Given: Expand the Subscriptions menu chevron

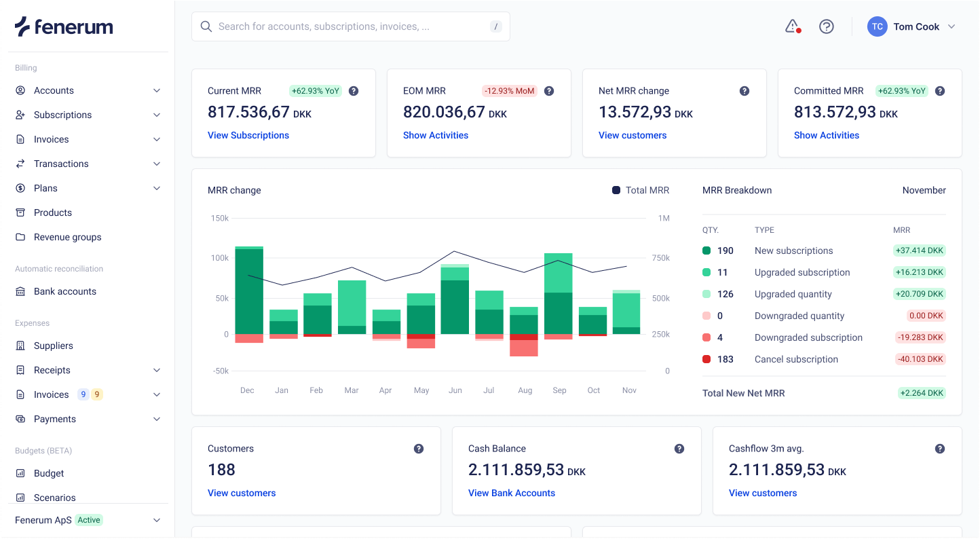Looking at the screenshot, I should click(x=157, y=115).
